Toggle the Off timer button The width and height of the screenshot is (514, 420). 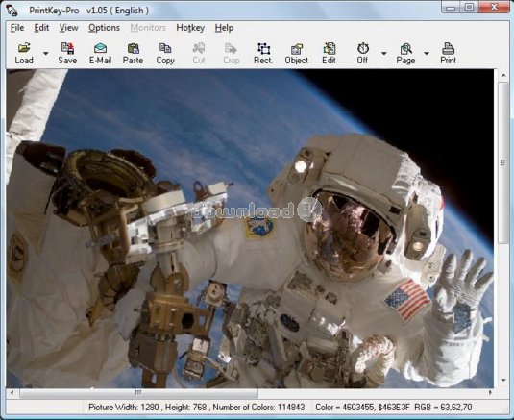[362, 53]
